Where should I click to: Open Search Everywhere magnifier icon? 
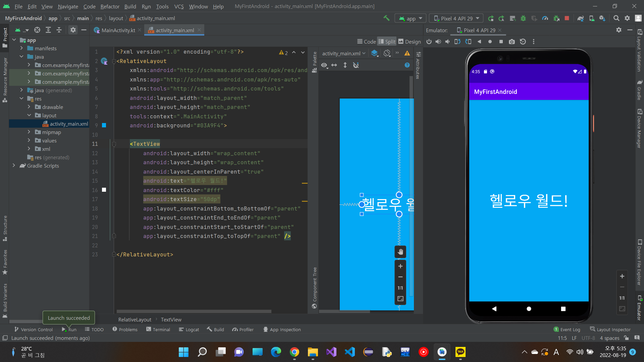click(x=616, y=18)
